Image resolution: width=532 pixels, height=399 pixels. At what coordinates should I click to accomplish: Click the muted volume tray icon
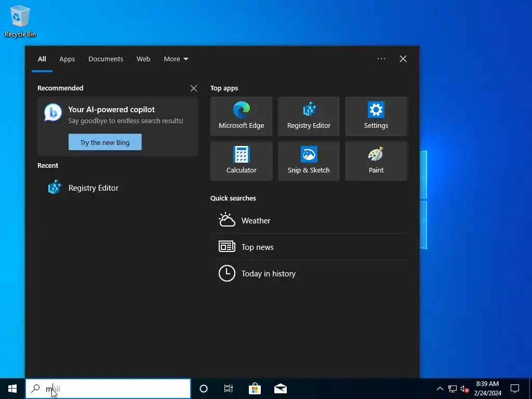click(464, 389)
